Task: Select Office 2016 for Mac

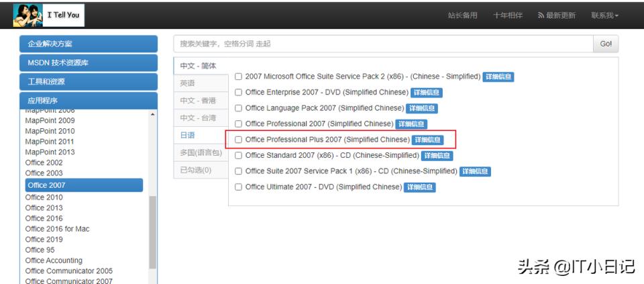Action: pos(57,229)
